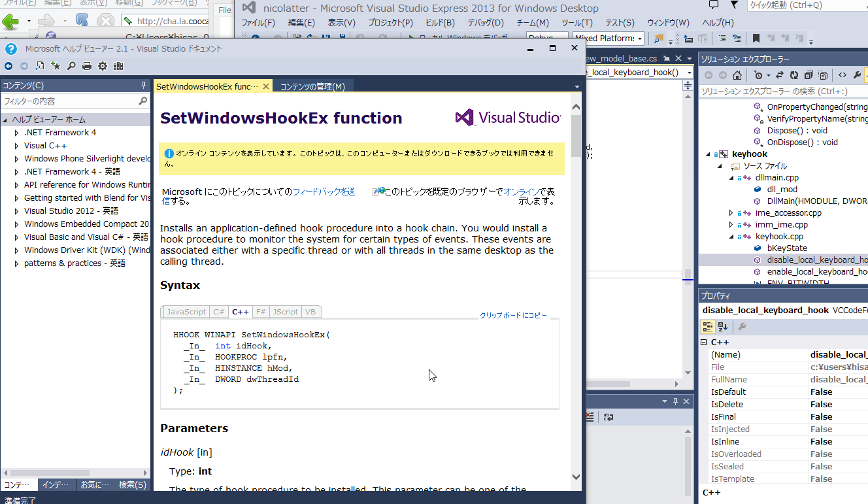Pin the コンテンツ(C) pane
The width and height of the screenshot is (868, 504).
tap(143, 85)
